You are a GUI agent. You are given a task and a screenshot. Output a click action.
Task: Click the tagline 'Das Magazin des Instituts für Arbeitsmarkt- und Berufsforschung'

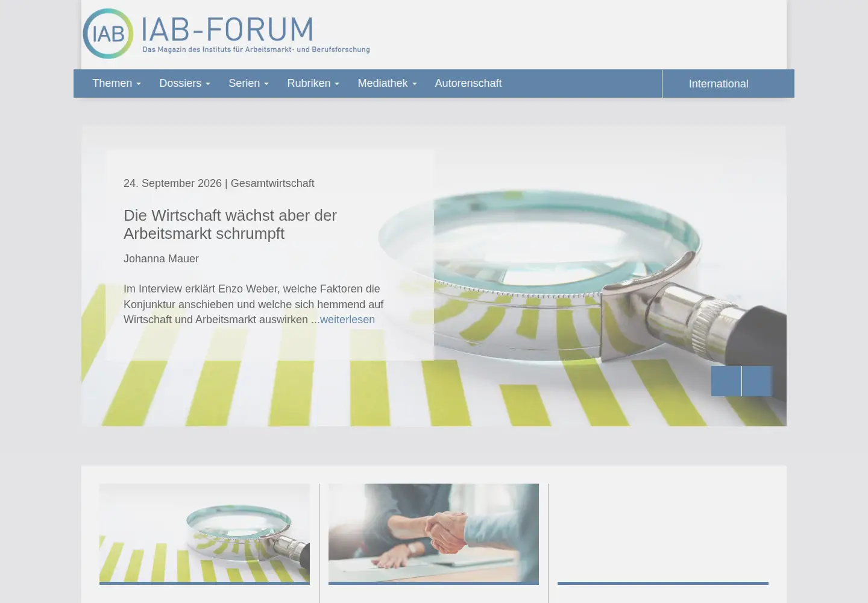pyautogui.click(x=256, y=49)
